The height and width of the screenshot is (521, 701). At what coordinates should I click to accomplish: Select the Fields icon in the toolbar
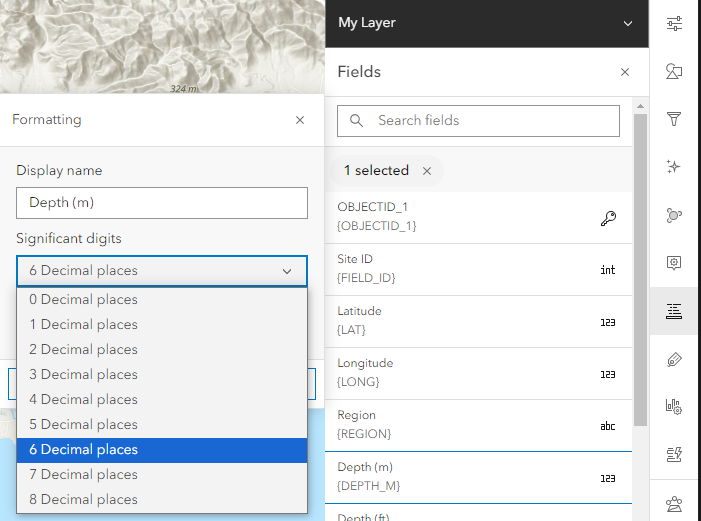[674, 311]
